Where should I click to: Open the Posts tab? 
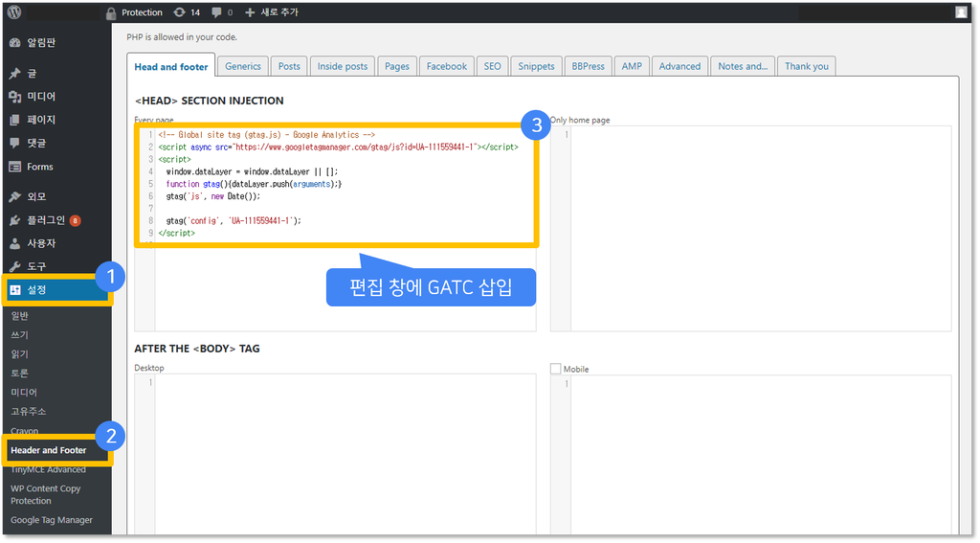pos(289,66)
